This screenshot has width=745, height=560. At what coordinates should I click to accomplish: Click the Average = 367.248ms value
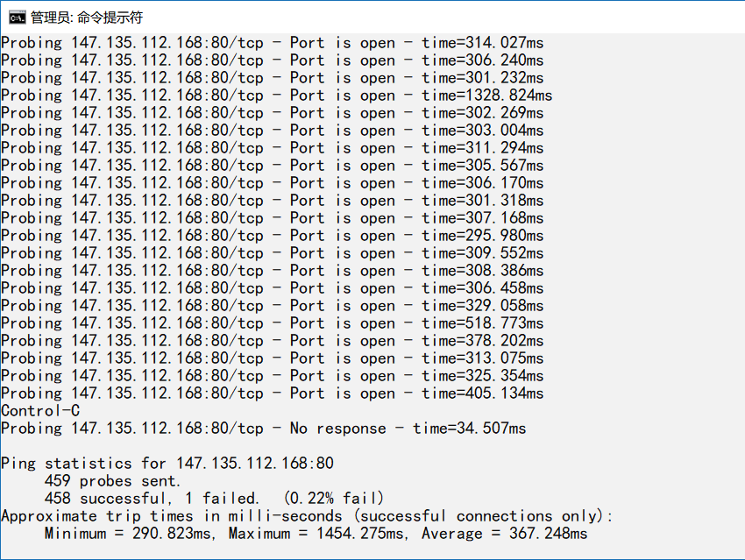click(504, 534)
